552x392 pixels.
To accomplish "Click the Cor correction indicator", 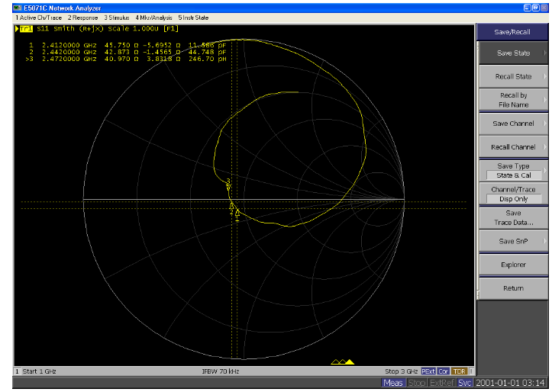I will (444, 371).
